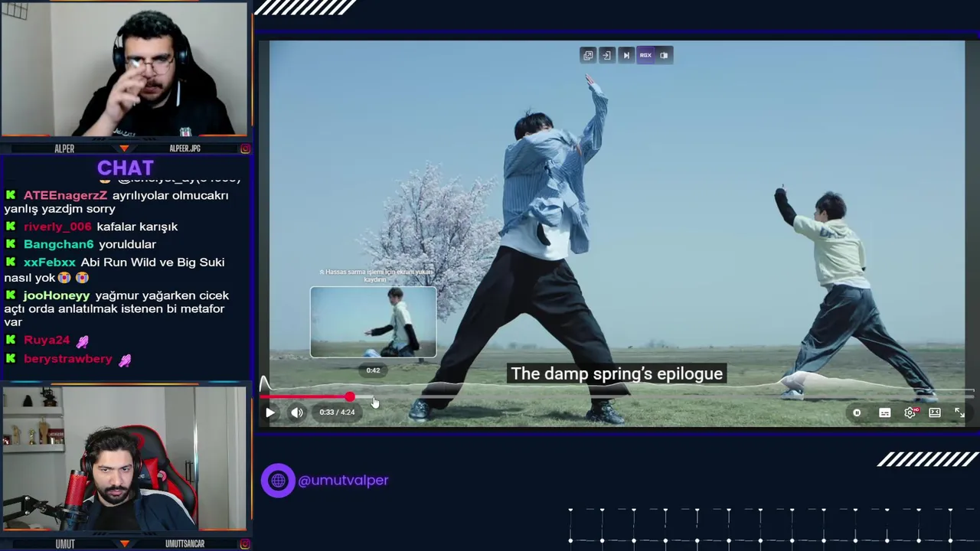Toggle subtitles with the captions icon
The height and width of the screenshot is (551, 980).
[884, 412]
